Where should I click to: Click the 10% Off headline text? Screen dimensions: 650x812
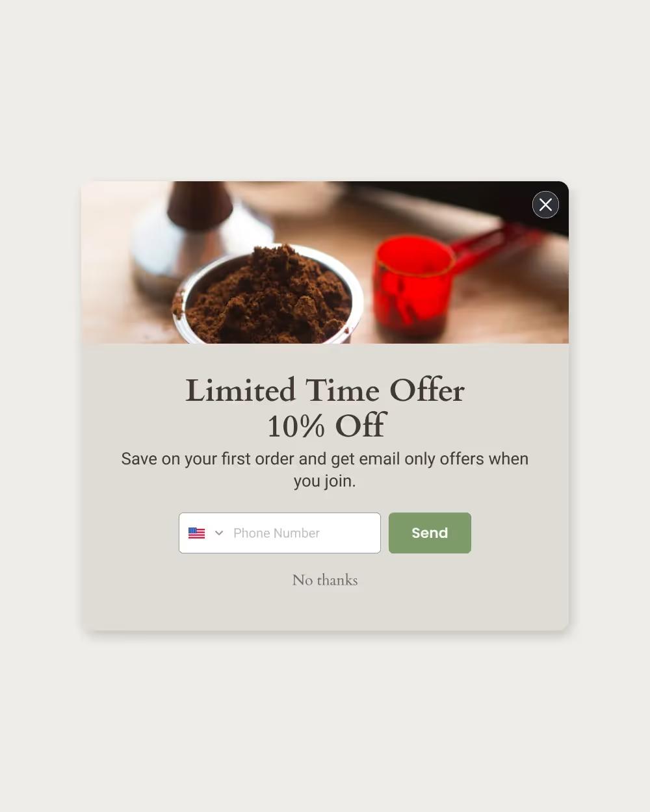click(x=326, y=426)
